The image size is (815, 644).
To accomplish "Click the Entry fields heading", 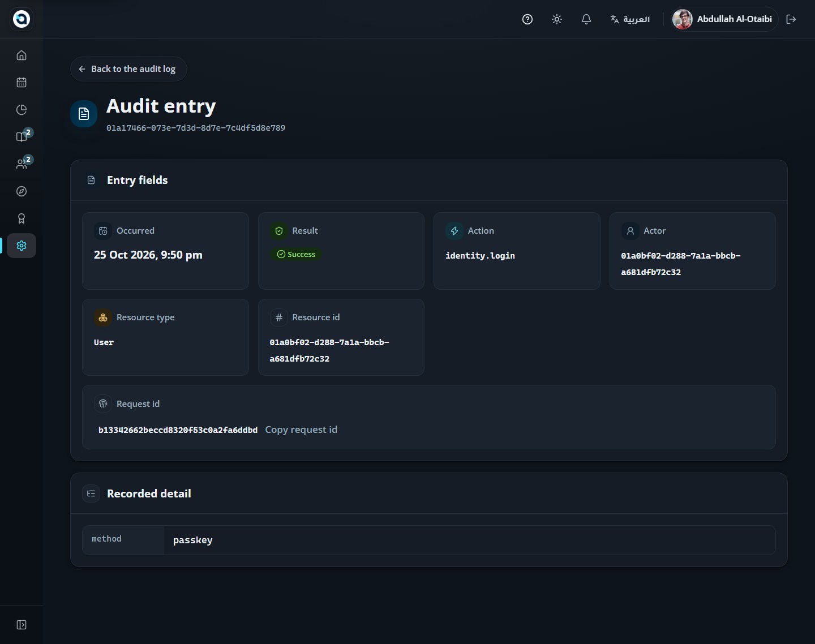I will (138, 180).
